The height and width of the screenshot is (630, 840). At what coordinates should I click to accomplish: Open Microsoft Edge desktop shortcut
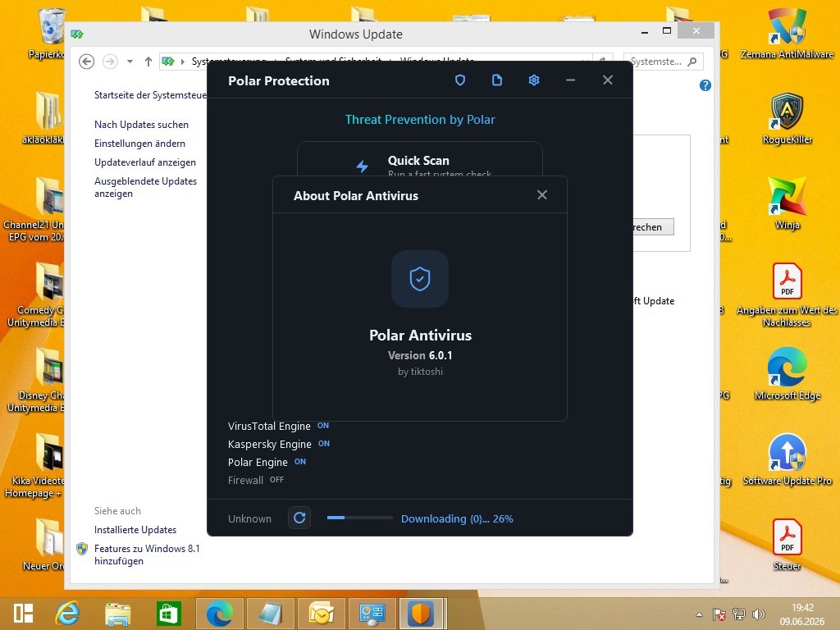tap(787, 374)
